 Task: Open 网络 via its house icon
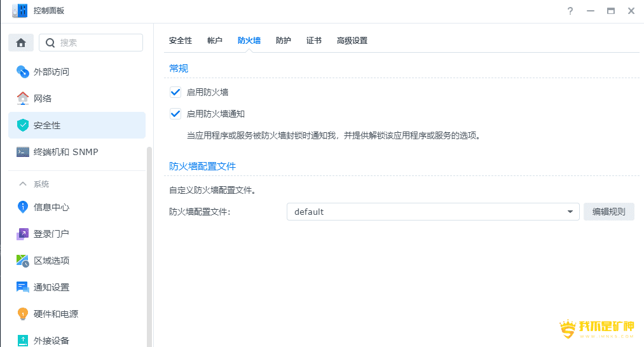(23, 98)
